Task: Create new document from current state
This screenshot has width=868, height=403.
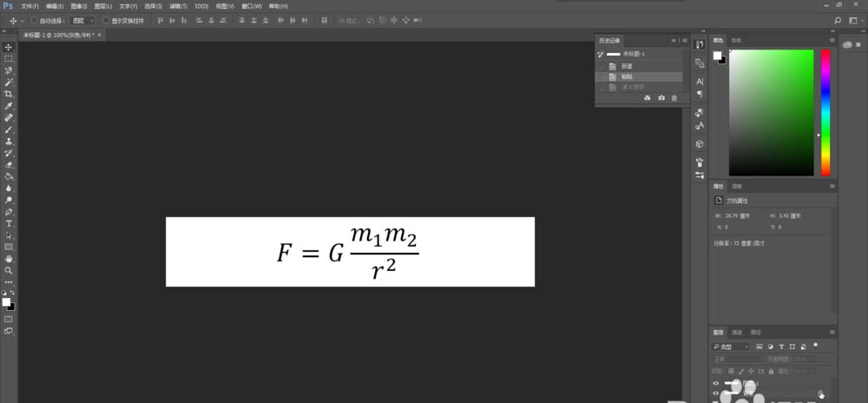Action: (x=648, y=98)
